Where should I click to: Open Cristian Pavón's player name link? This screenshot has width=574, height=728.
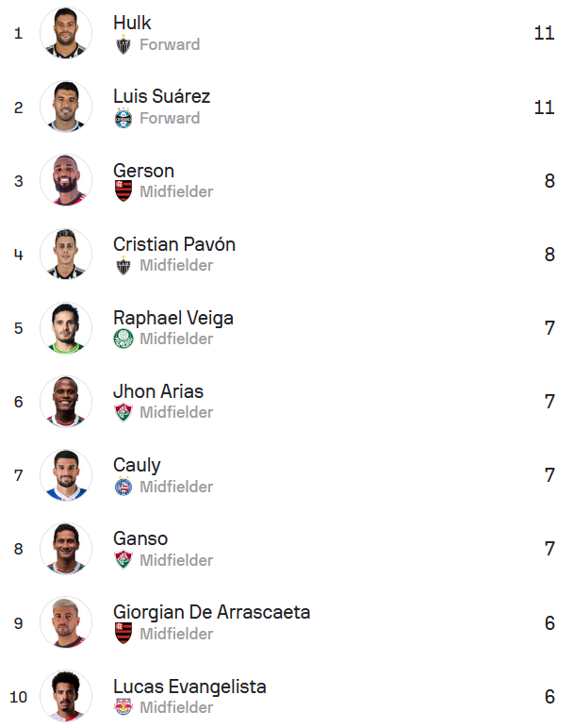(x=174, y=244)
